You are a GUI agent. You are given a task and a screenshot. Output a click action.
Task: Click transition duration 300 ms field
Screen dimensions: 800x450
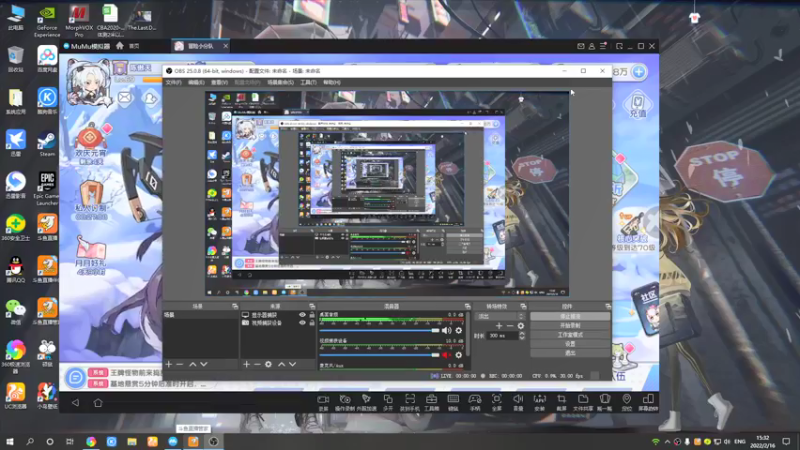pos(503,336)
